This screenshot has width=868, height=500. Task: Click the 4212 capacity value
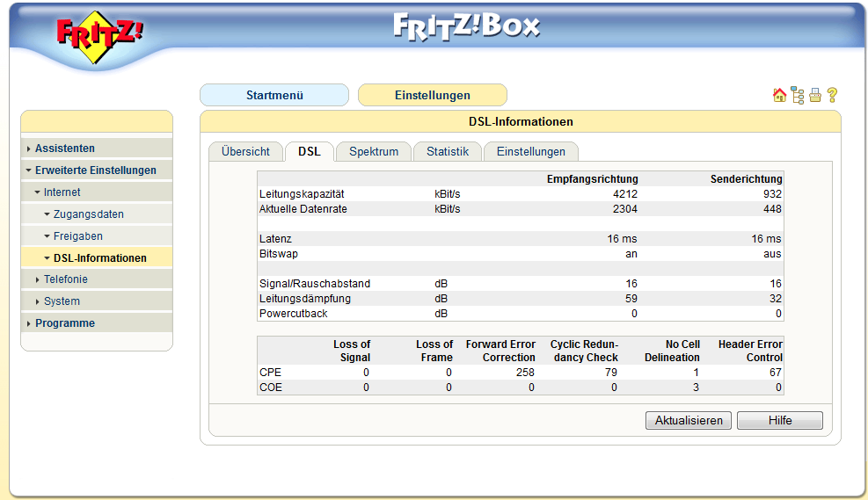[x=625, y=194]
